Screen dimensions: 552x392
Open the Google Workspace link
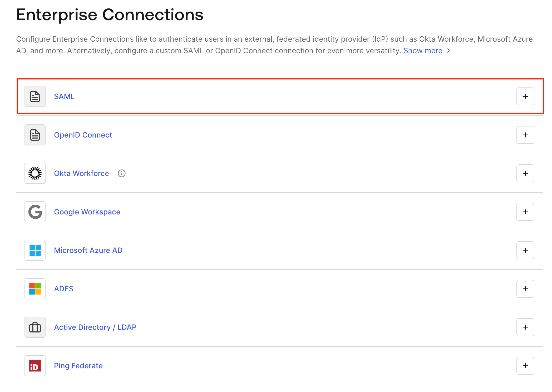[87, 212]
